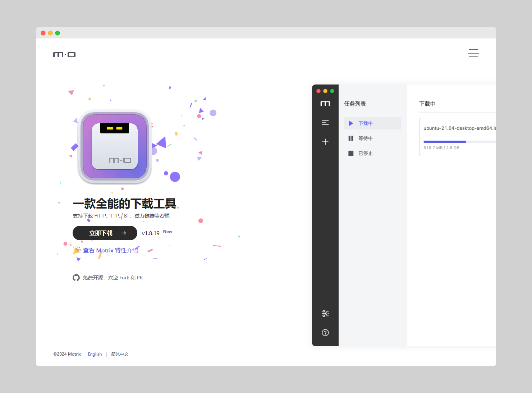Click the New version badge
This screenshot has height=393, width=532.
(x=168, y=232)
